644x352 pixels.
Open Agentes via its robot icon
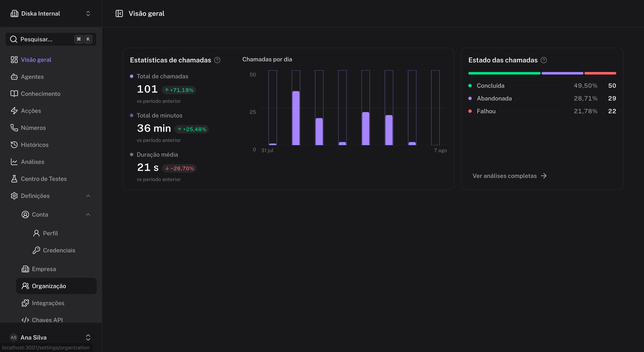point(14,77)
